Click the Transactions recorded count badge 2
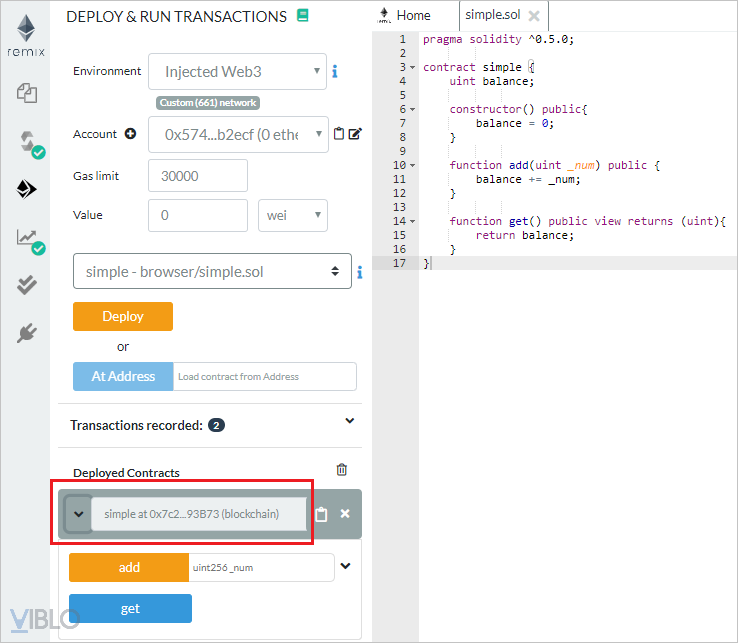Screen dimensions: 738x643 tap(216, 425)
